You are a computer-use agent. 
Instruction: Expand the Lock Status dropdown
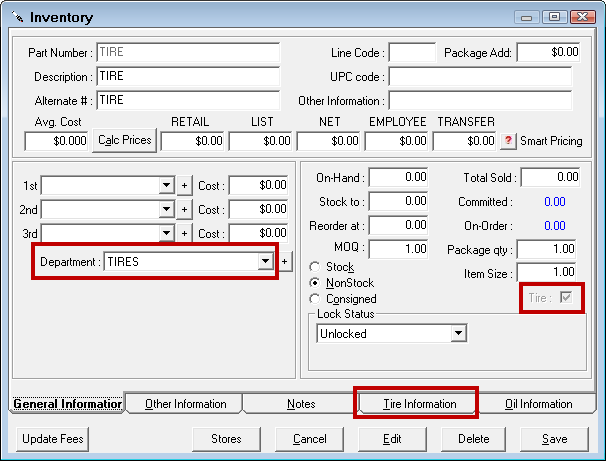pyautogui.click(x=459, y=334)
